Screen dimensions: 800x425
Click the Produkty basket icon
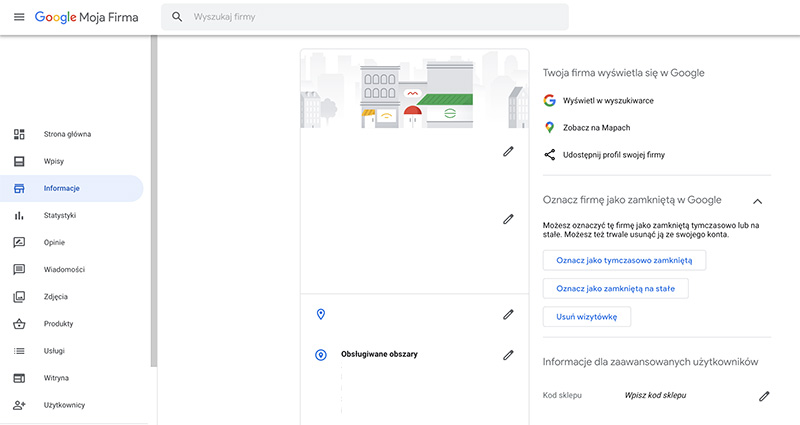point(19,323)
